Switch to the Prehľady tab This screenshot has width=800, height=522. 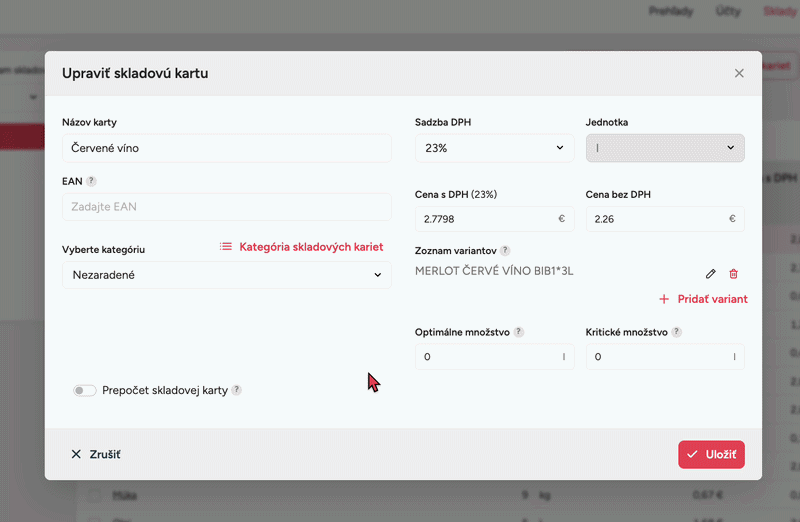670,12
